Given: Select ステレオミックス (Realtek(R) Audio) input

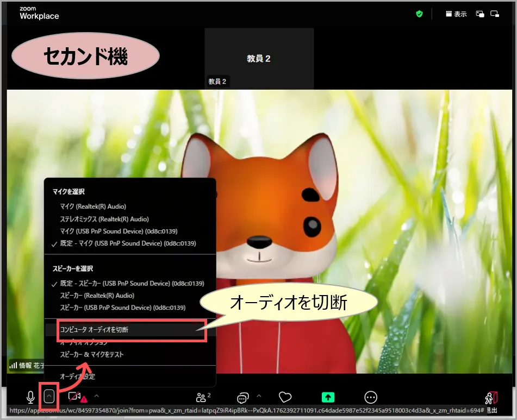Looking at the screenshot, I should (104, 219).
